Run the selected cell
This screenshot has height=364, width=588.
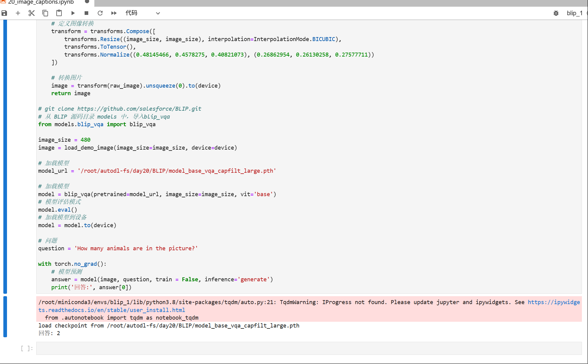(73, 13)
